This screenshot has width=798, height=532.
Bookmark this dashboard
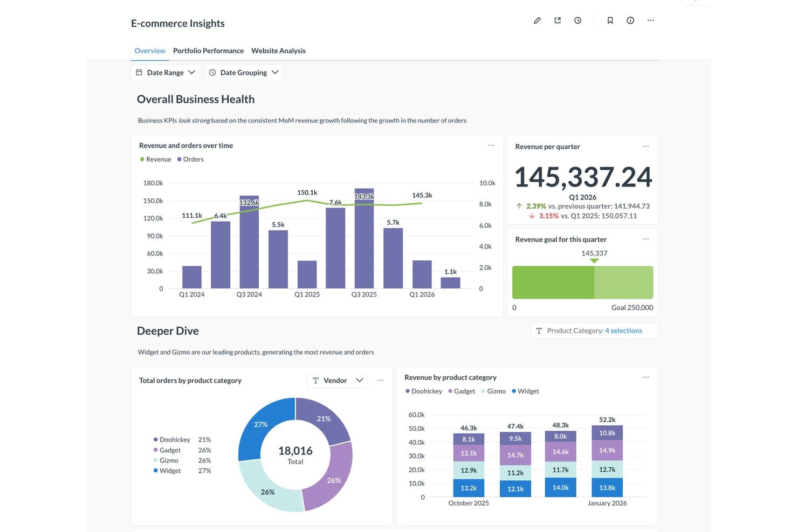(x=610, y=20)
